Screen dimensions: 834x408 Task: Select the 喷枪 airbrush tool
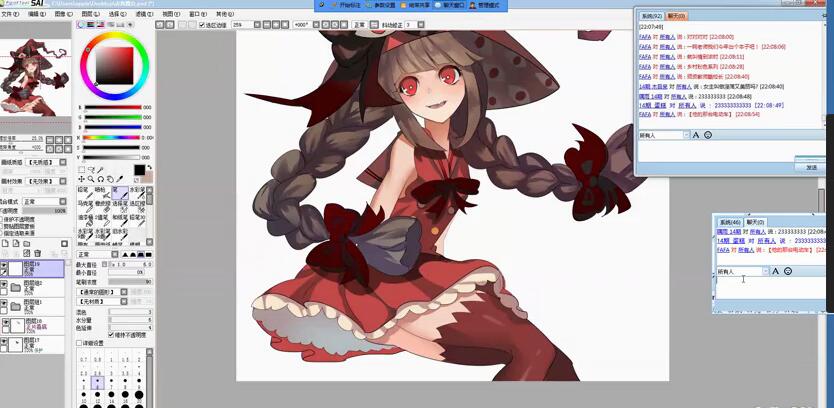[102, 193]
